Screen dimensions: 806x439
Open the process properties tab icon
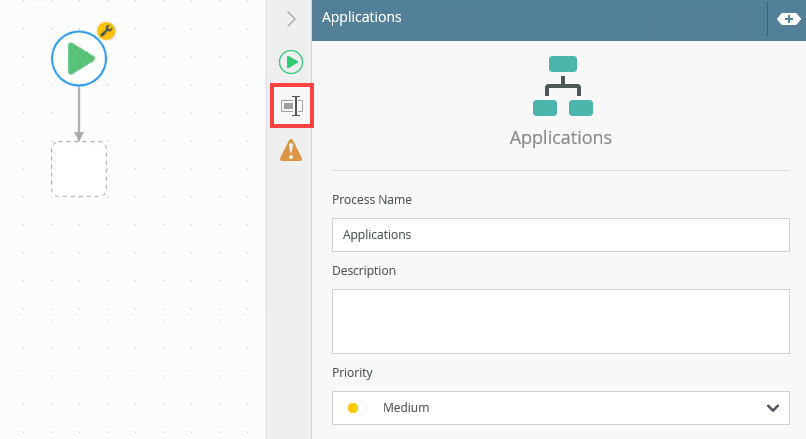click(x=291, y=106)
